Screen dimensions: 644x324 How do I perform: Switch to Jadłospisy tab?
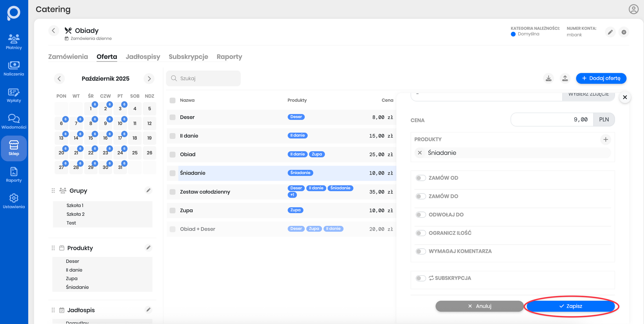tap(143, 57)
